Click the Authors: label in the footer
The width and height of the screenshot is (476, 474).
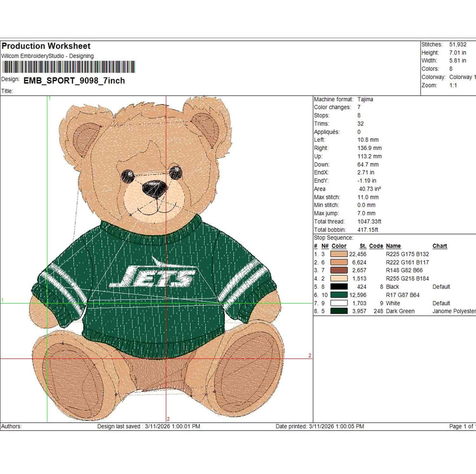[11, 426]
